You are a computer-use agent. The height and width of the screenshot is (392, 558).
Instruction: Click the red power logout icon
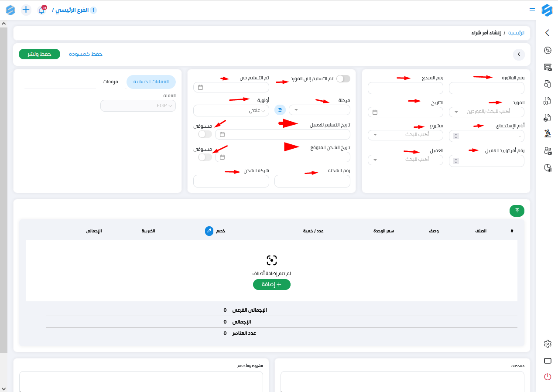click(x=548, y=377)
